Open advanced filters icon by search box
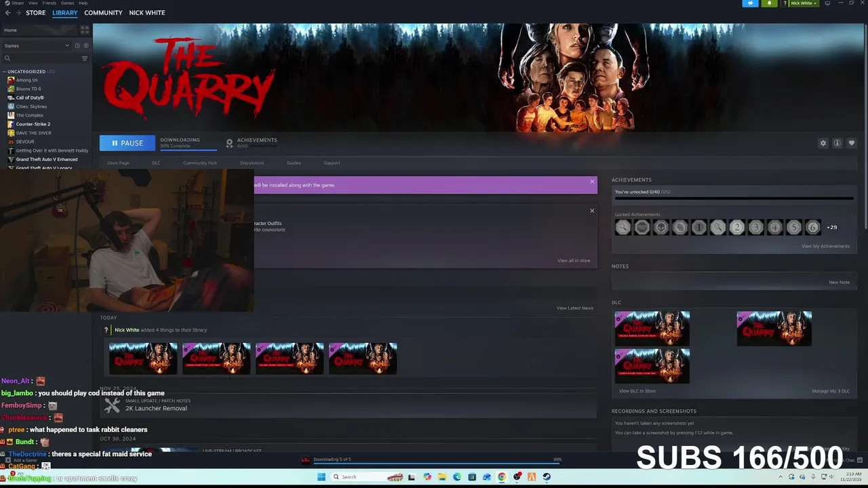 (x=85, y=58)
